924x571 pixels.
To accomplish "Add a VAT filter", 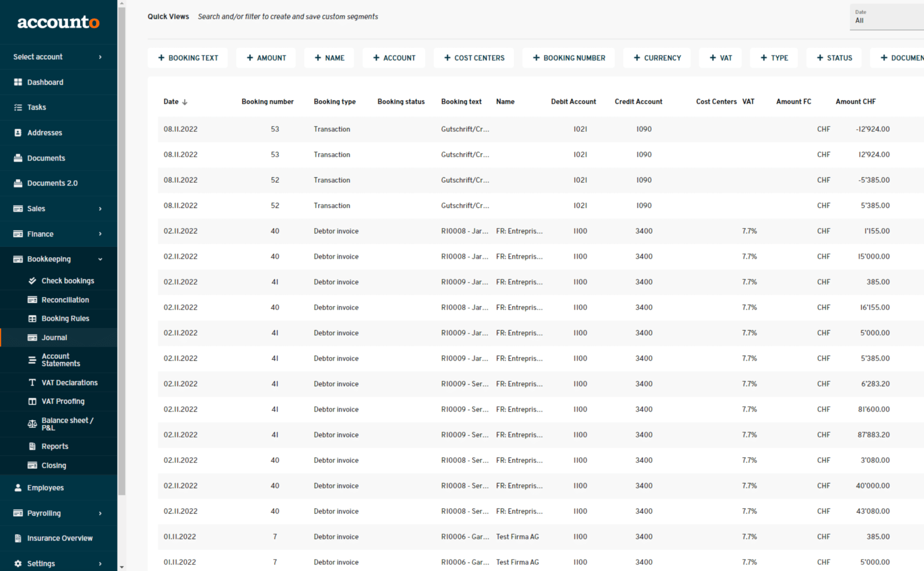I will (720, 58).
